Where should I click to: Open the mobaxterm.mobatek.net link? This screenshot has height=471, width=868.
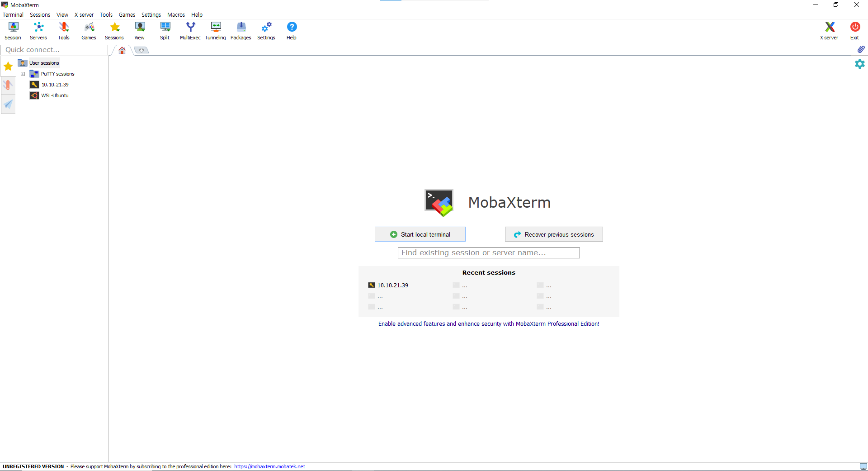269,466
